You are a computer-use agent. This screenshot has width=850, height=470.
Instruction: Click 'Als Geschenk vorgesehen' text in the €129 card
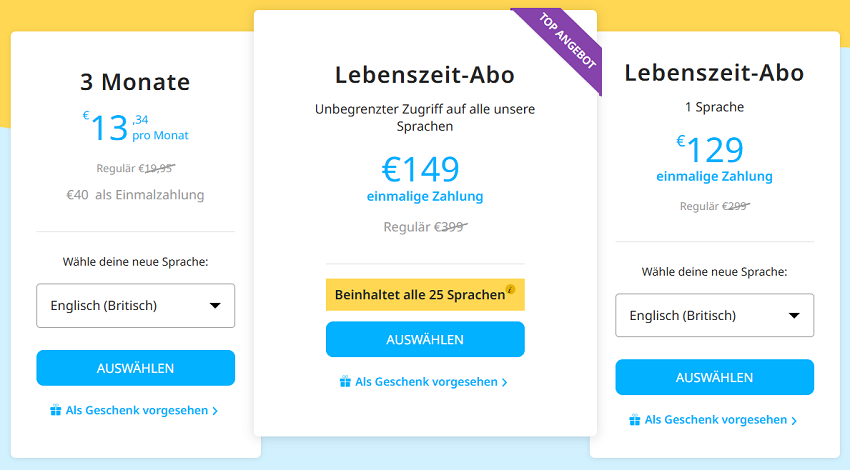pyautogui.click(x=716, y=420)
